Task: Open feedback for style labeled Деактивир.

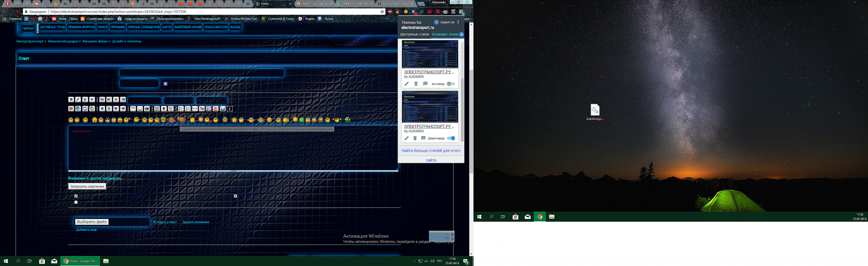Action: coord(424,138)
